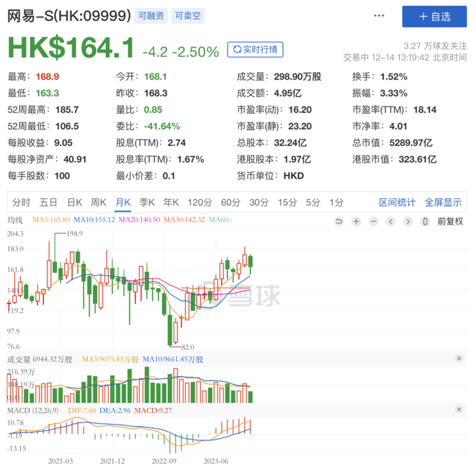The height and width of the screenshot is (473, 476).
Task: Click the DIF:7.60 value
Action: click(x=82, y=410)
